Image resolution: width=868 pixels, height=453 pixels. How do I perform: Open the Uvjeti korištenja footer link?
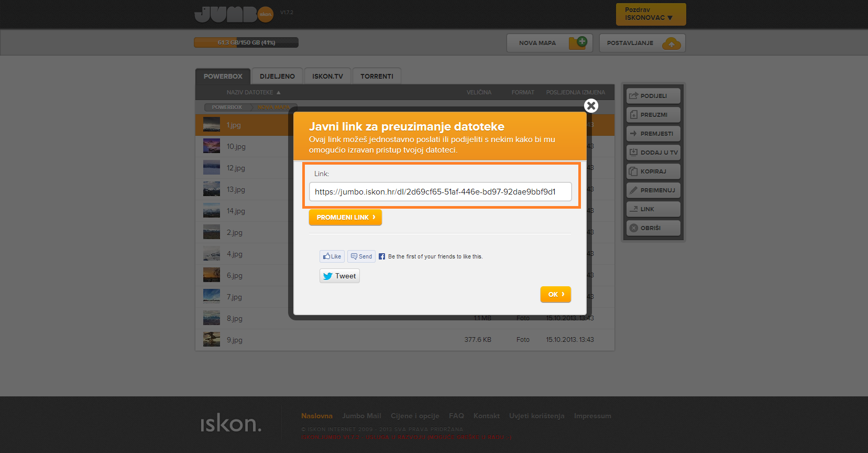[x=537, y=416]
